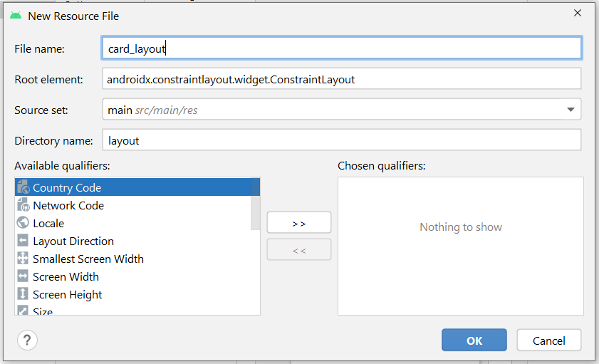Select Screen Height from qualifiers list
The height and width of the screenshot is (364, 599).
coord(68,295)
